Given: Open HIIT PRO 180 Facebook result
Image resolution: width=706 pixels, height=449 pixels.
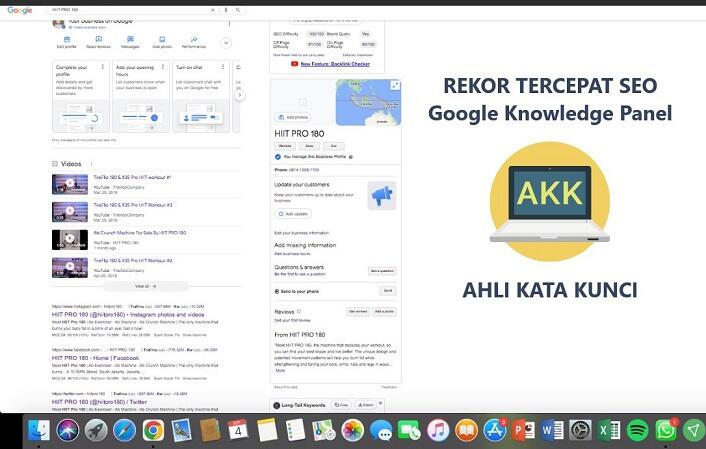Looking at the screenshot, I should [95, 358].
